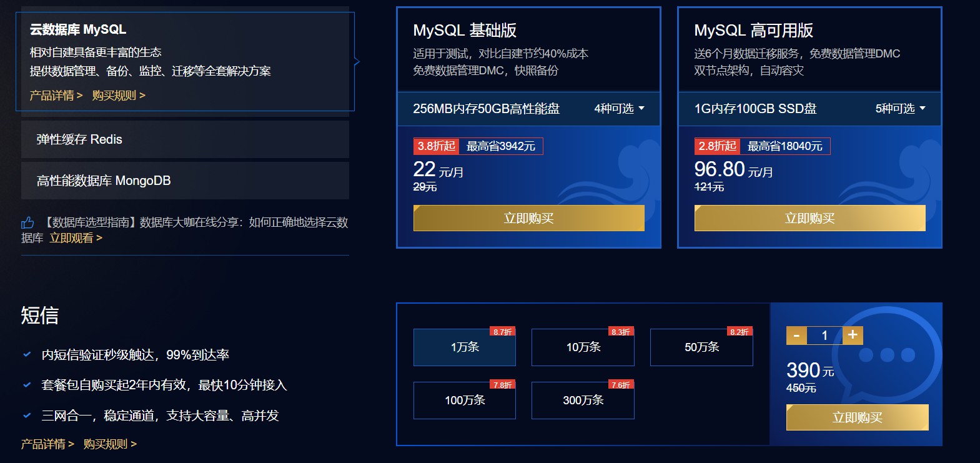Select the 弹性缓存 Redis tab
980x463 pixels.
click(x=185, y=139)
